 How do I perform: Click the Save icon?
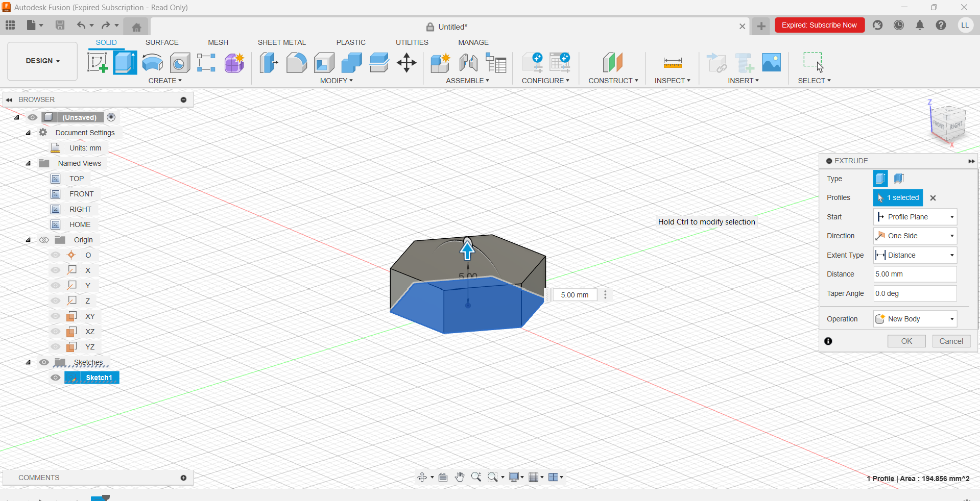click(60, 25)
